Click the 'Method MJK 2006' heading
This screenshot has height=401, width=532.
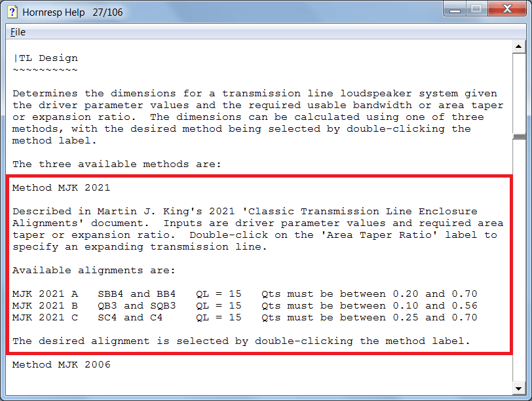(62, 365)
